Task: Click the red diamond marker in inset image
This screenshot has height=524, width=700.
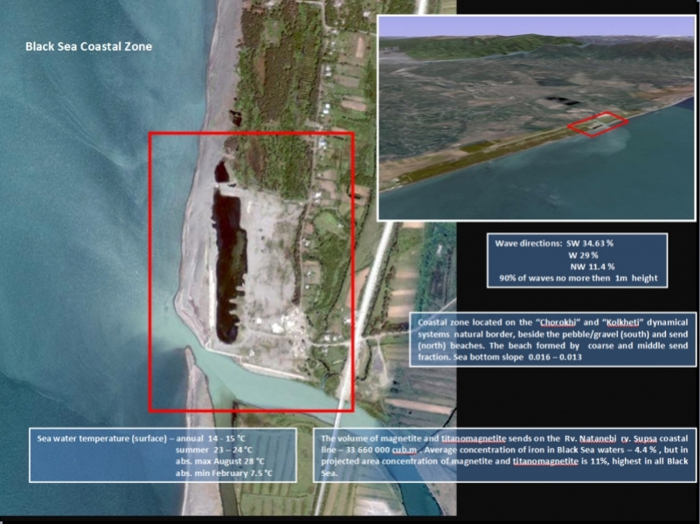Action: click(598, 124)
